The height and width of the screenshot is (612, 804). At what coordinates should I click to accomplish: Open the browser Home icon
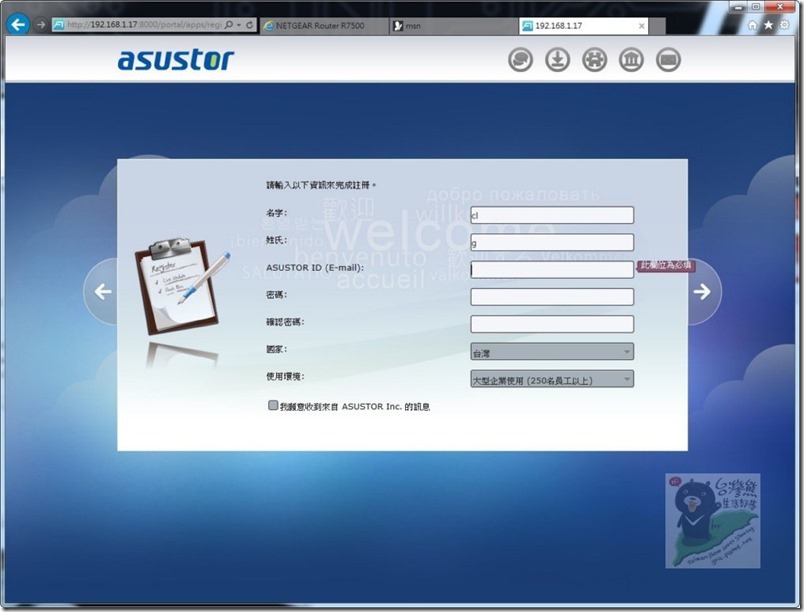pos(752,25)
